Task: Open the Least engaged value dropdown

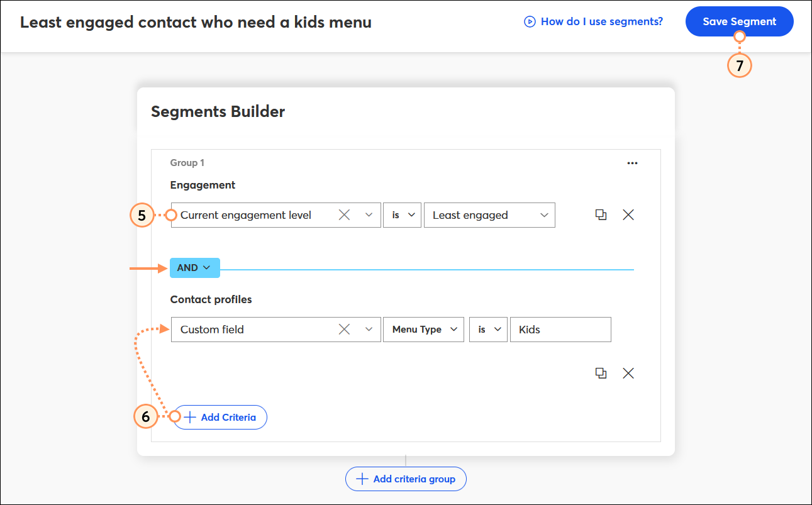Action: 545,214
